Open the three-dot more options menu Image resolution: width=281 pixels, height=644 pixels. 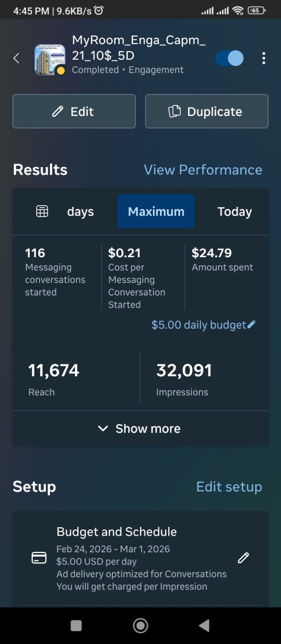point(264,58)
